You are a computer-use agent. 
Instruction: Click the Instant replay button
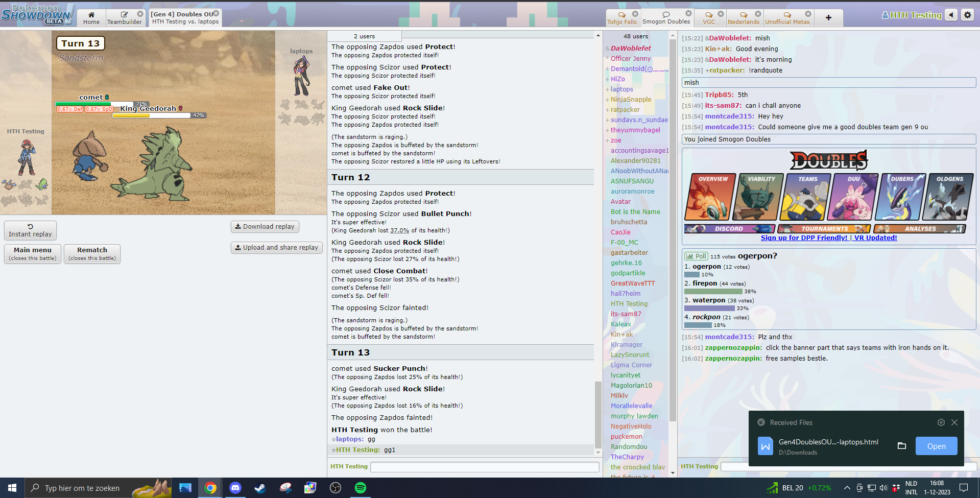point(30,230)
